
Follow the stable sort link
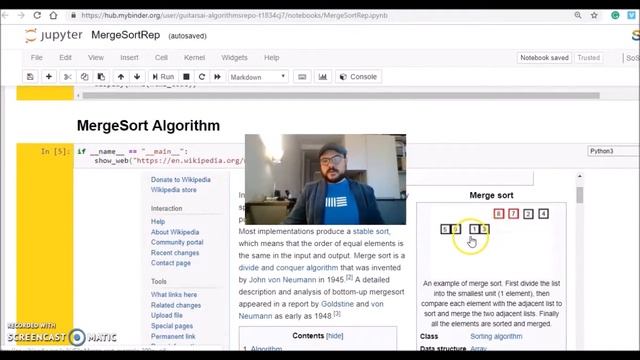[x=371, y=231]
